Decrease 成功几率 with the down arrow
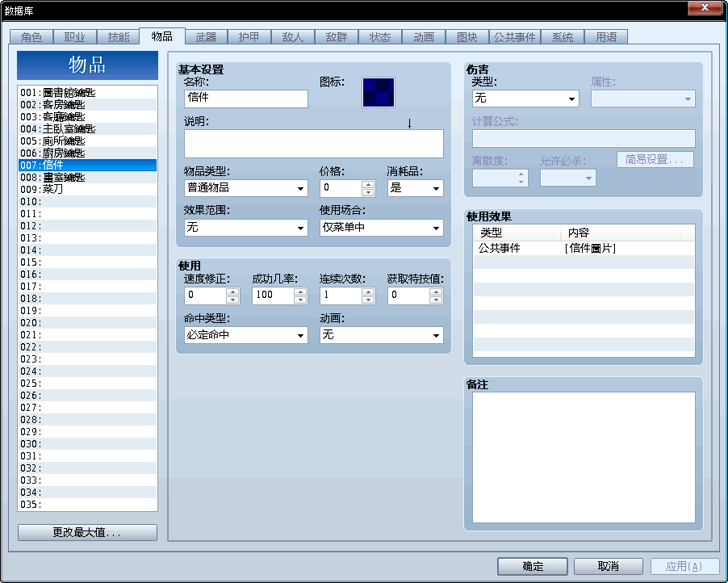Image resolution: width=728 pixels, height=583 pixels. point(300,300)
